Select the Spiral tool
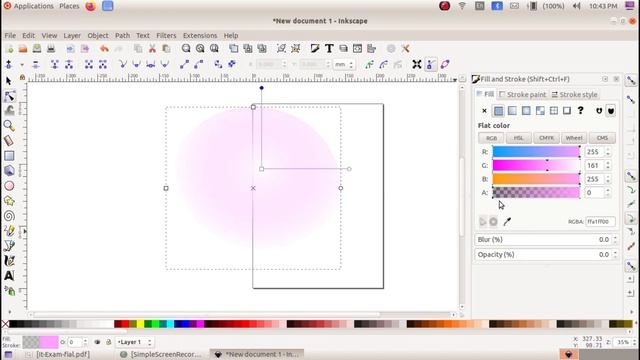This screenshot has width=640, height=360. [x=9, y=216]
